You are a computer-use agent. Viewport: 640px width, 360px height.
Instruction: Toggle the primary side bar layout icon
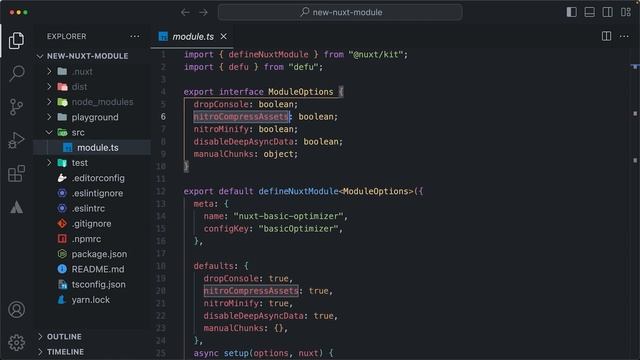pyautogui.click(x=571, y=12)
